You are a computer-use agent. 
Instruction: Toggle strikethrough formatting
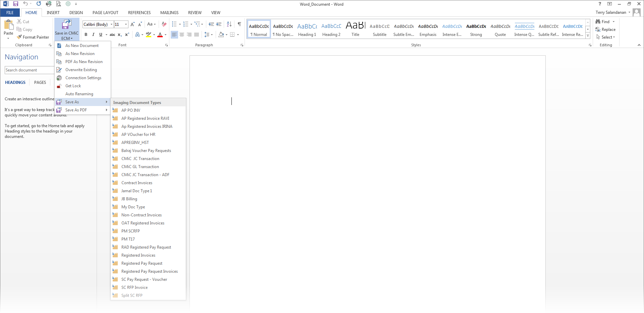click(x=112, y=34)
